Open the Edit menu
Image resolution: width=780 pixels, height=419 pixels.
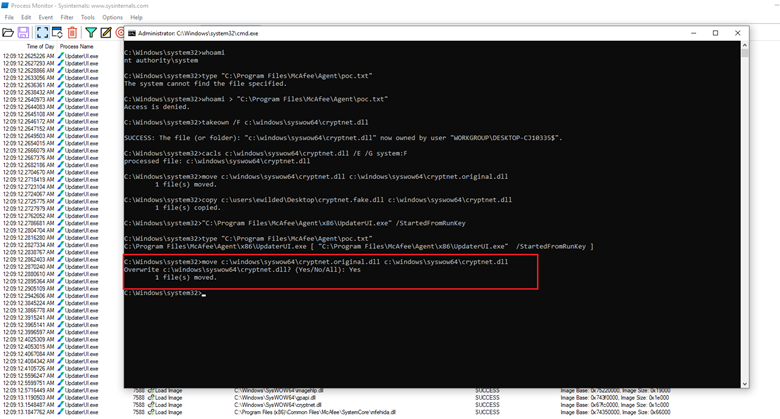tap(25, 17)
